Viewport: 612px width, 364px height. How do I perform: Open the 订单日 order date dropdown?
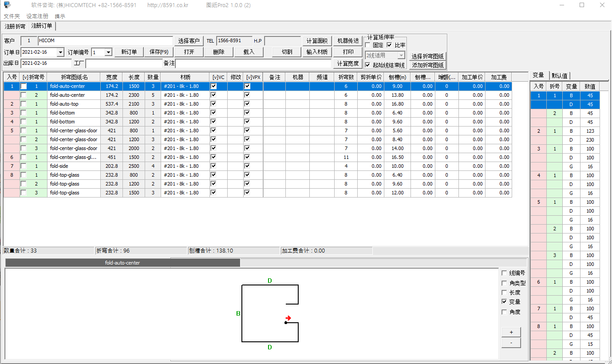pos(60,52)
